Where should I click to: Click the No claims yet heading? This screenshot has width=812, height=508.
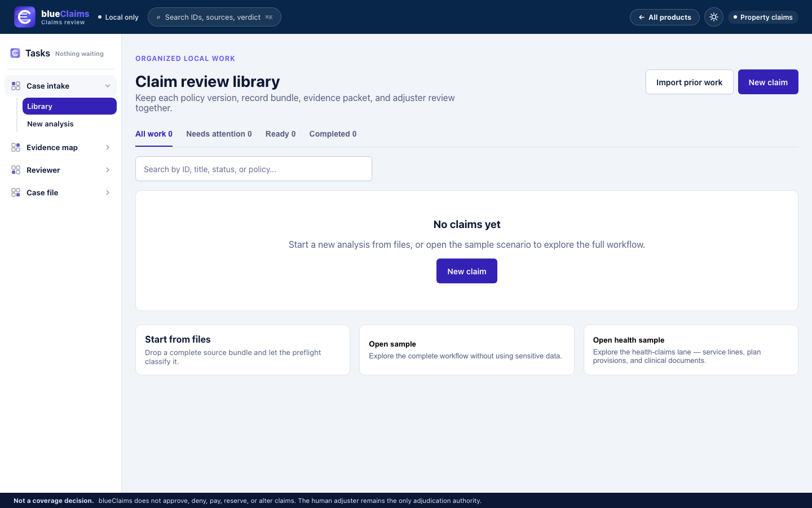pos(467,224)
